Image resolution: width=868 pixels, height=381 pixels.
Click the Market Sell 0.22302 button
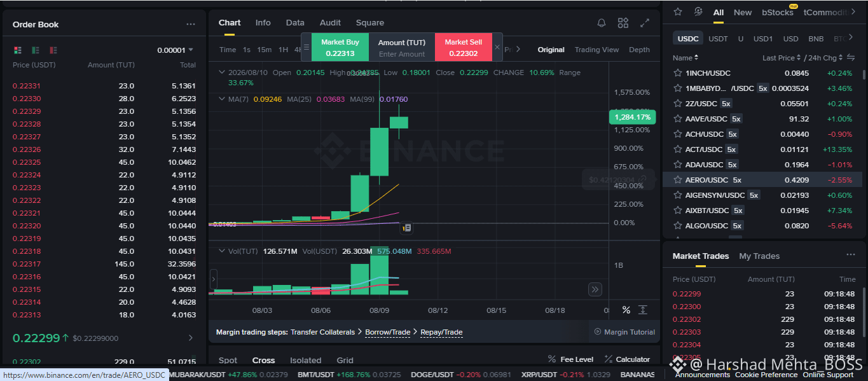[x=463, y=48]
